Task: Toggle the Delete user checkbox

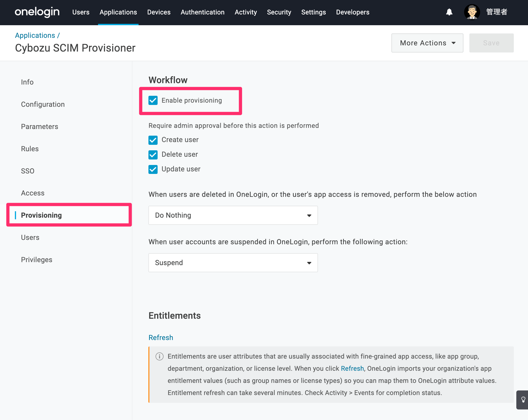Action: pyautogui.click(x=153, y=155)
